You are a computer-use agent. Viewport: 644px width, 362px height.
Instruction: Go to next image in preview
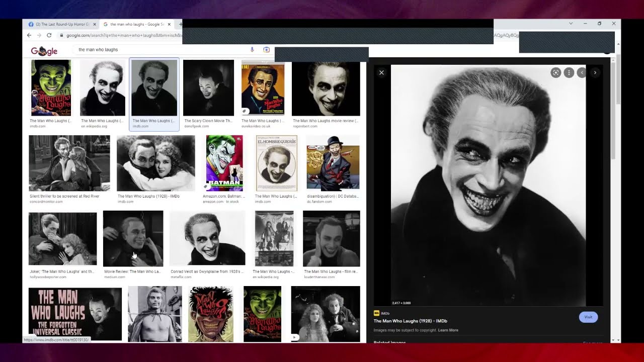tap(595, 72)
